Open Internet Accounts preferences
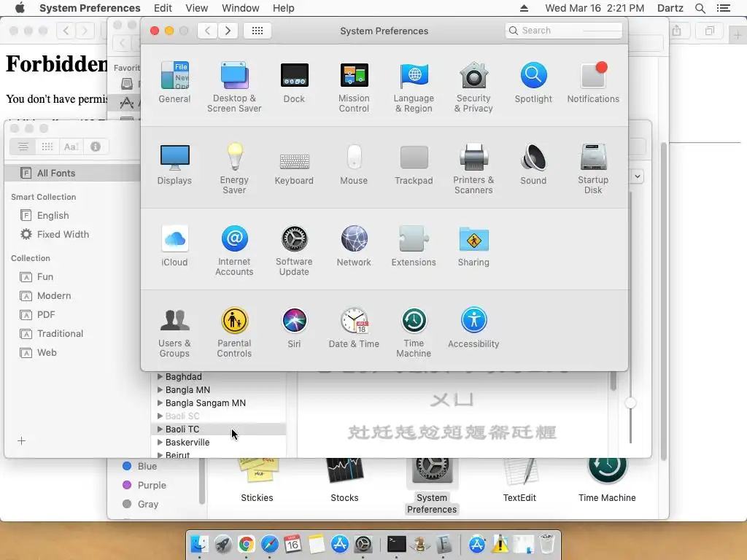747x560 pixels. click(x=234, y=251)
